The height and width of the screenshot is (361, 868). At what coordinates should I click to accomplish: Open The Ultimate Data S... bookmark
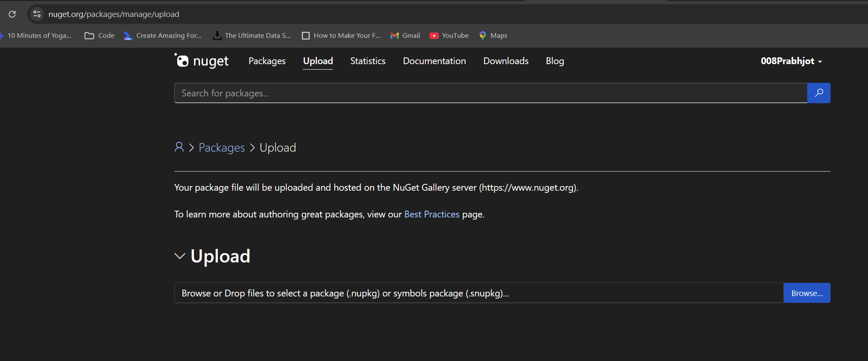pyautogui.click(x=252, y=36)
